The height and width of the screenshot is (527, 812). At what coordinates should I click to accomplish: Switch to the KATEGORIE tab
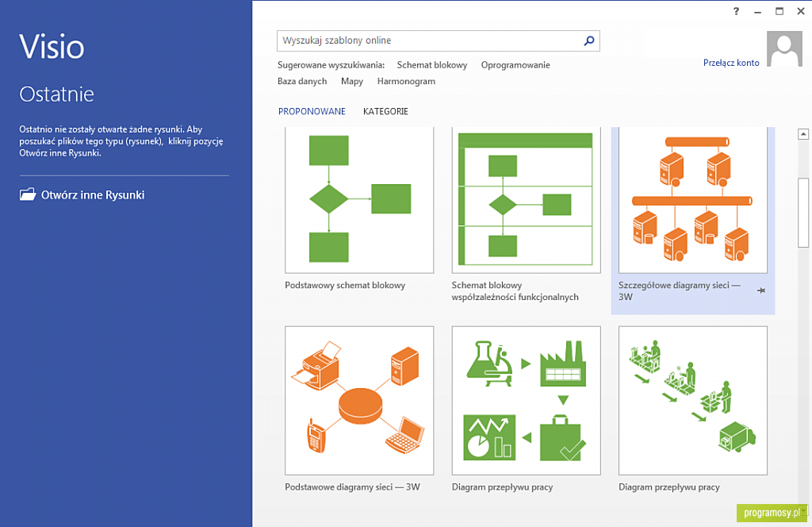386,111
